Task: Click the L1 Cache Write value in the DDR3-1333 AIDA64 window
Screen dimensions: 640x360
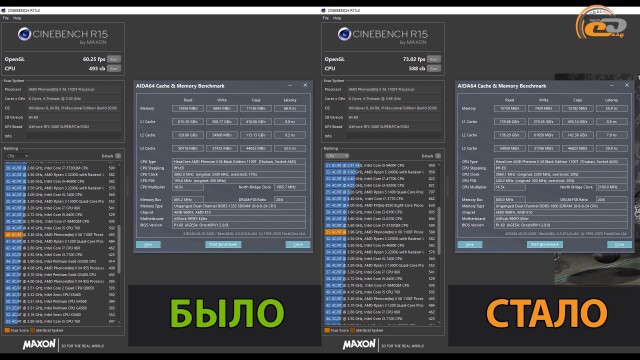Action: click(x=222, y=122)
